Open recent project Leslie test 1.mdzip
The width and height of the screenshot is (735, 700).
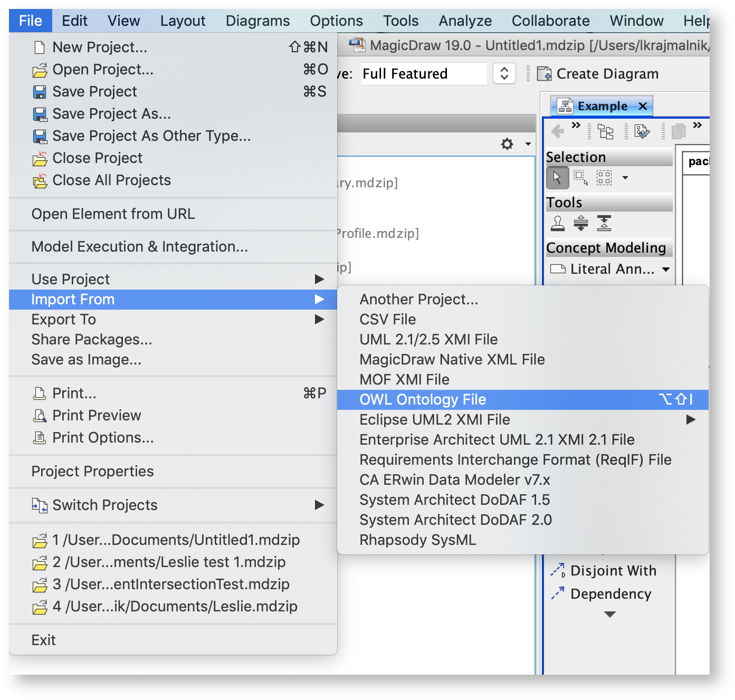pyautogui.click(x=169, y=562)
